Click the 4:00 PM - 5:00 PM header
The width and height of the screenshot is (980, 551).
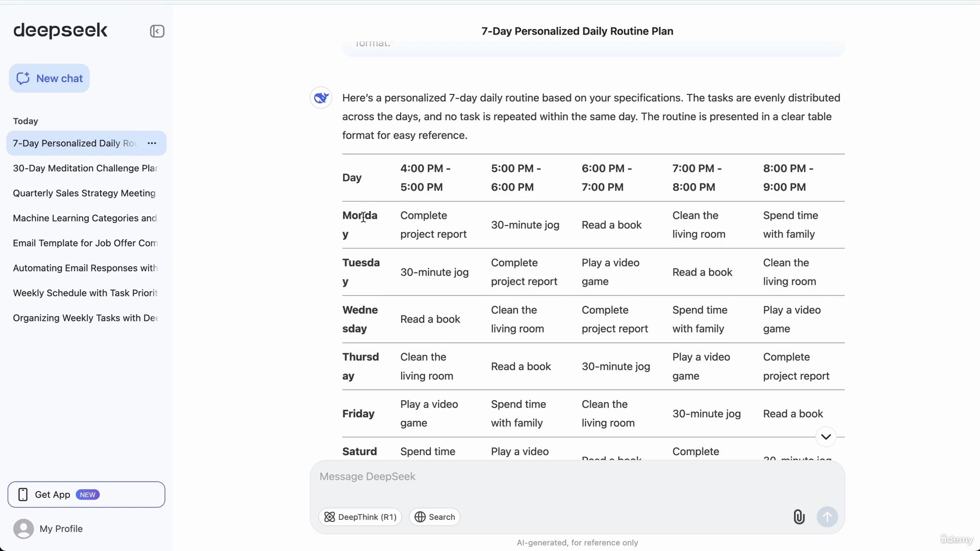coord(426,178)
